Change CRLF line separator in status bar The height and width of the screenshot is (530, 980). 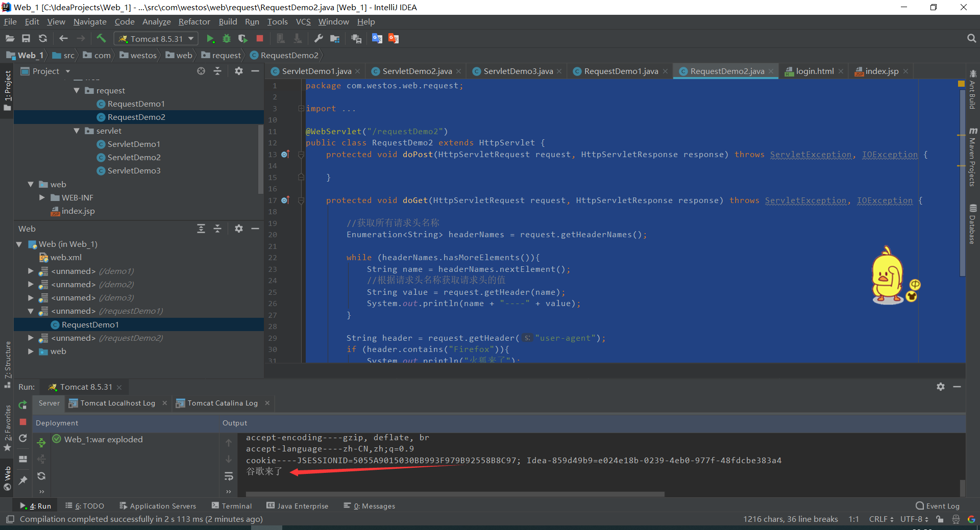[x=881, y=519]
